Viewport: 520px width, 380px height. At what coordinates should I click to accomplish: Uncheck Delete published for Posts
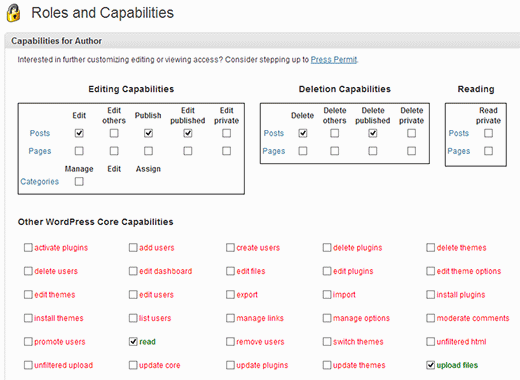[x=373, y=133]
